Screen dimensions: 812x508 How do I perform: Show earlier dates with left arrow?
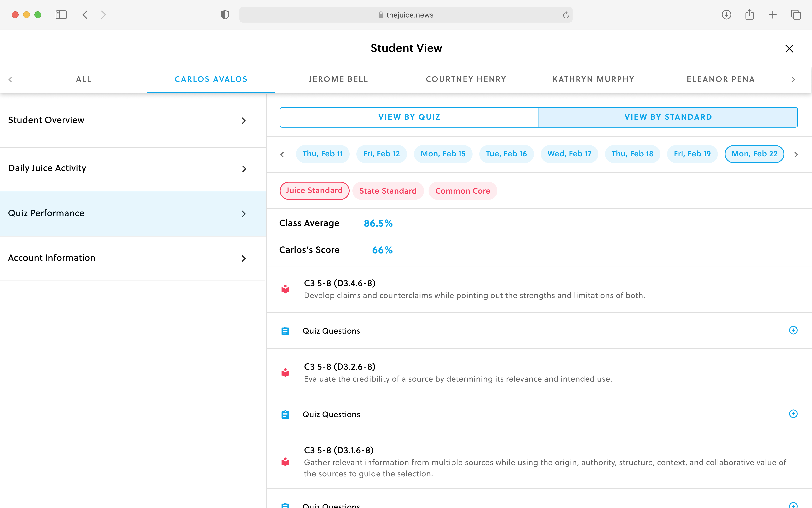(282, 154)
